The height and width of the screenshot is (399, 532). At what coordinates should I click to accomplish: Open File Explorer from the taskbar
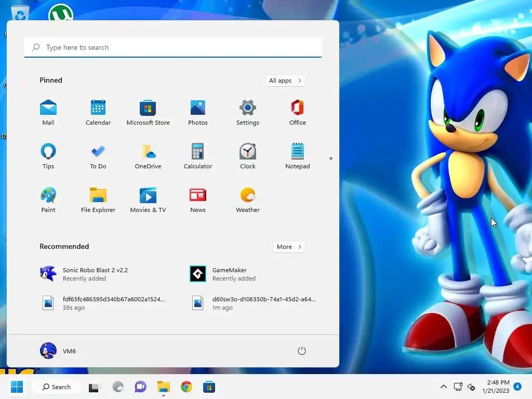pos(164,387)
